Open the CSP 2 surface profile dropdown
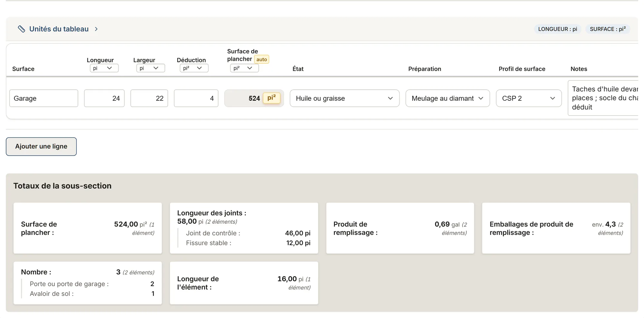Viewport: 644px width, 318px height. [529, 98]
